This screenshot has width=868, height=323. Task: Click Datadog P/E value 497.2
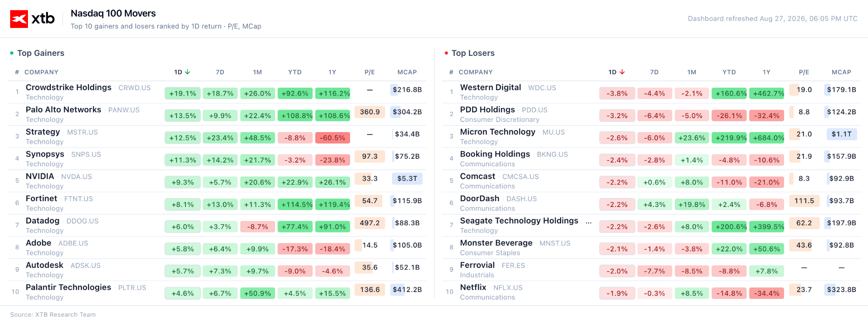point(370,223)
